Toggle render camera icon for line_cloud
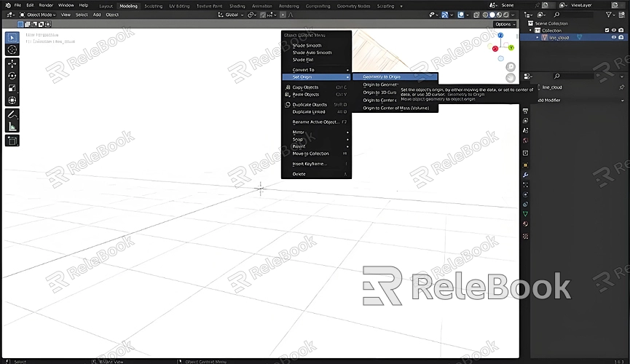 click(621, 37)
